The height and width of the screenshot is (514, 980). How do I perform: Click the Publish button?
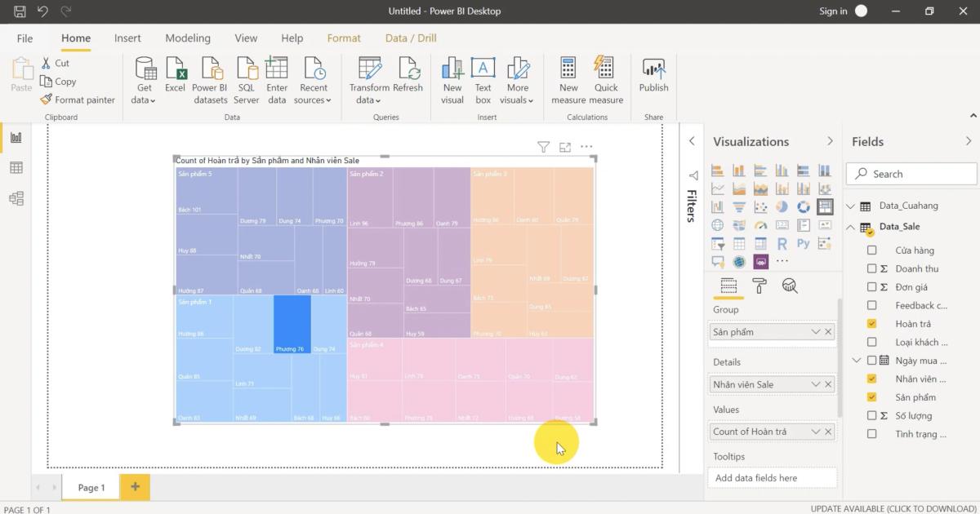coord(653,78)
